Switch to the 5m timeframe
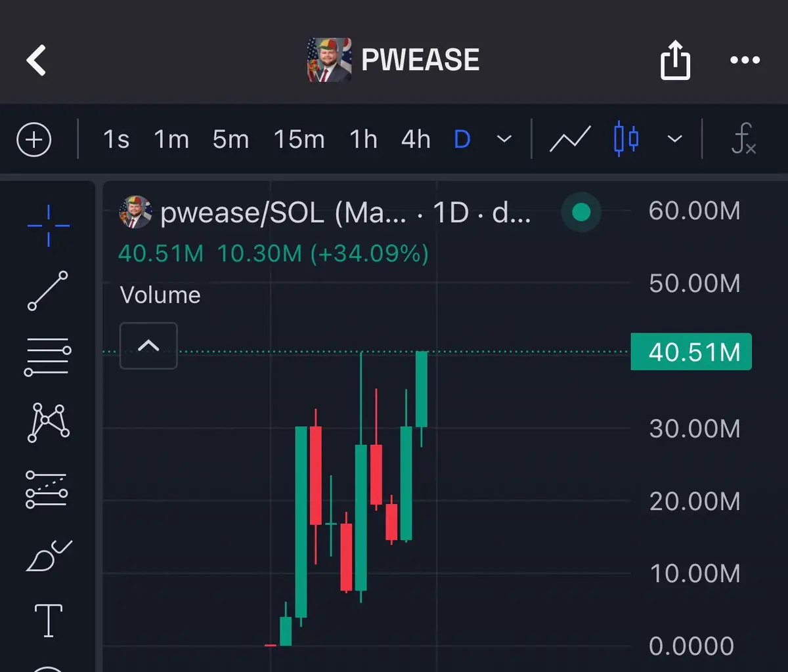788x672 pixels. (230, 140)
